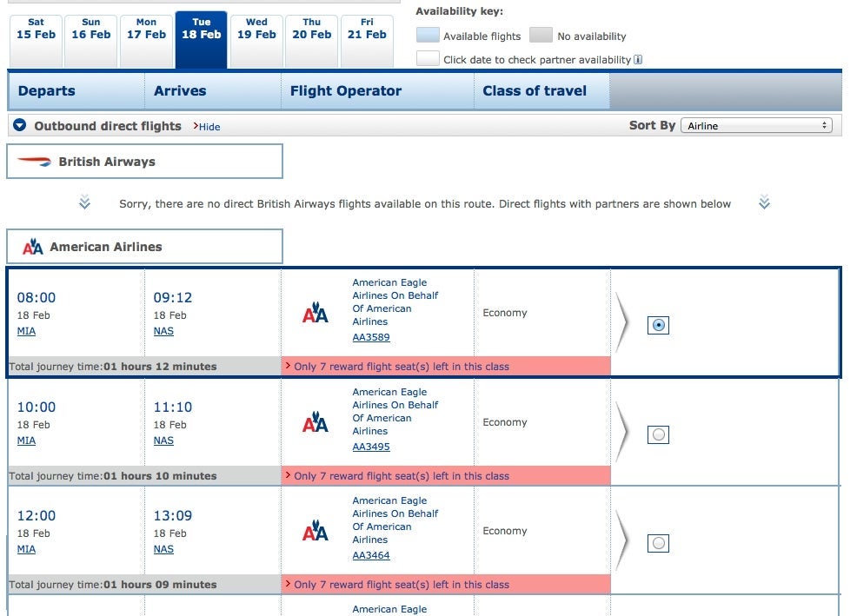
Task: Switch to the Mon 17 Feb tab
Action: (146, 39)
